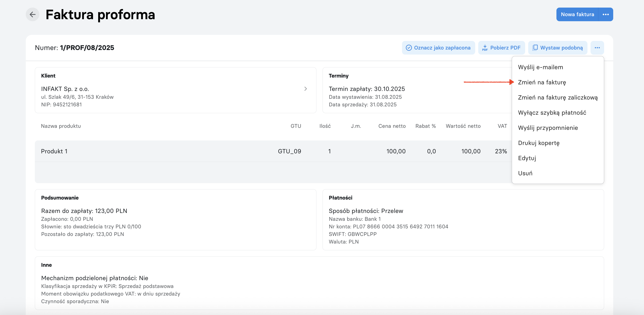Click the Termin zapłaty: 30.10.2025 text
The height and width of the screenshot is (315, 644).
[367, 89]
